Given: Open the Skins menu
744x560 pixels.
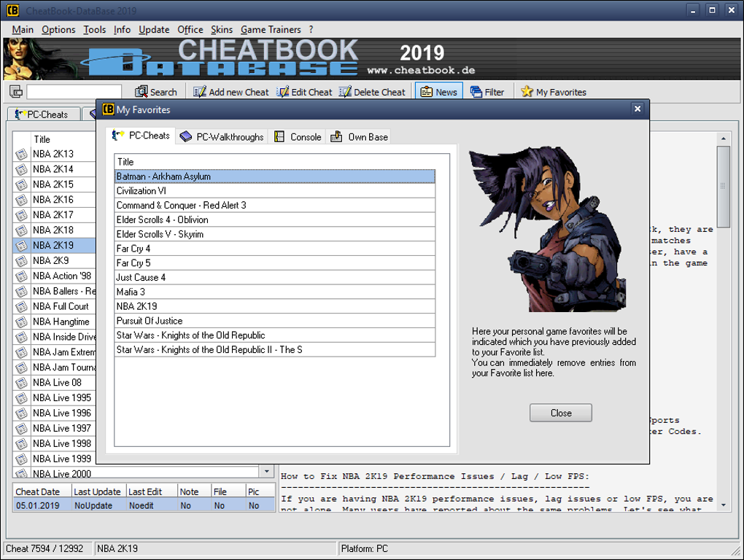Looking at the screenshot, I should 222,29.
